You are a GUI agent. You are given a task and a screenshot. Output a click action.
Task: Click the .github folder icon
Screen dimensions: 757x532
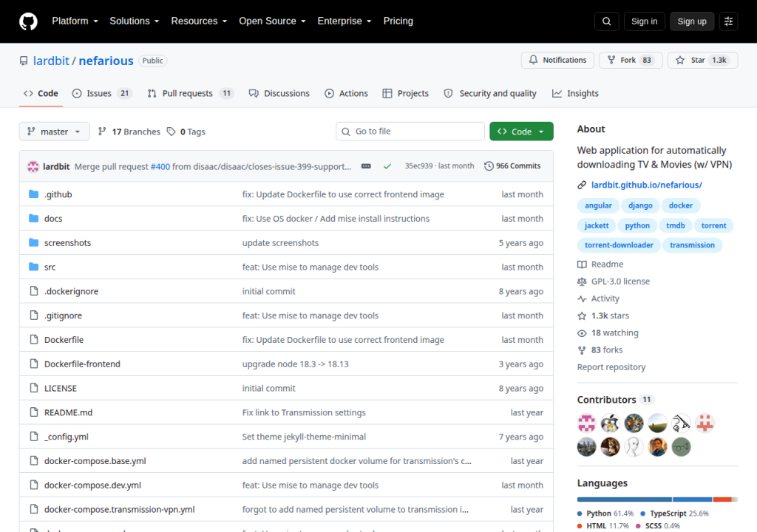(34, 194)
